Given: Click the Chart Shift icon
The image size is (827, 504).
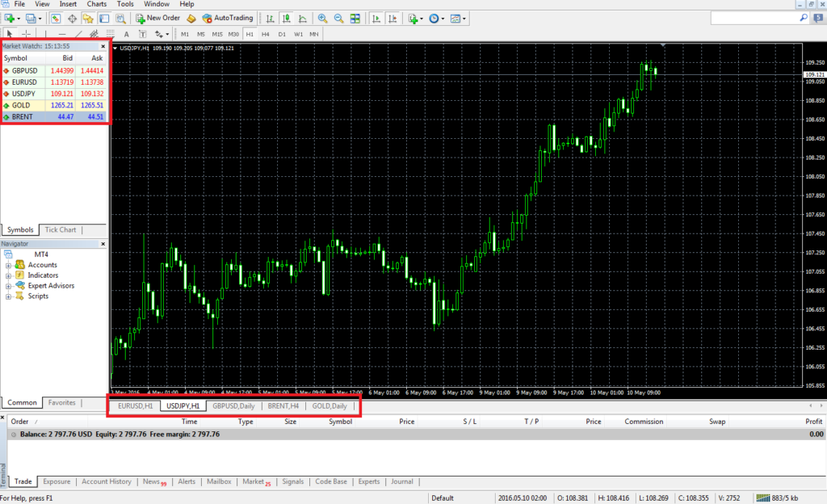Looking at the screenshot, I should [x=393, y=18].
